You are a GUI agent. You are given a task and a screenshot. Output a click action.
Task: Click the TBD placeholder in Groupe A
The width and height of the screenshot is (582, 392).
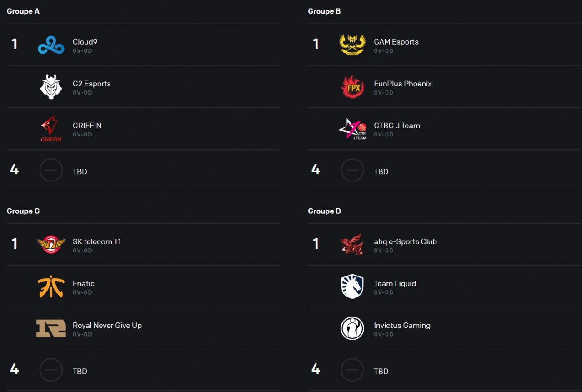coord(80,171)
